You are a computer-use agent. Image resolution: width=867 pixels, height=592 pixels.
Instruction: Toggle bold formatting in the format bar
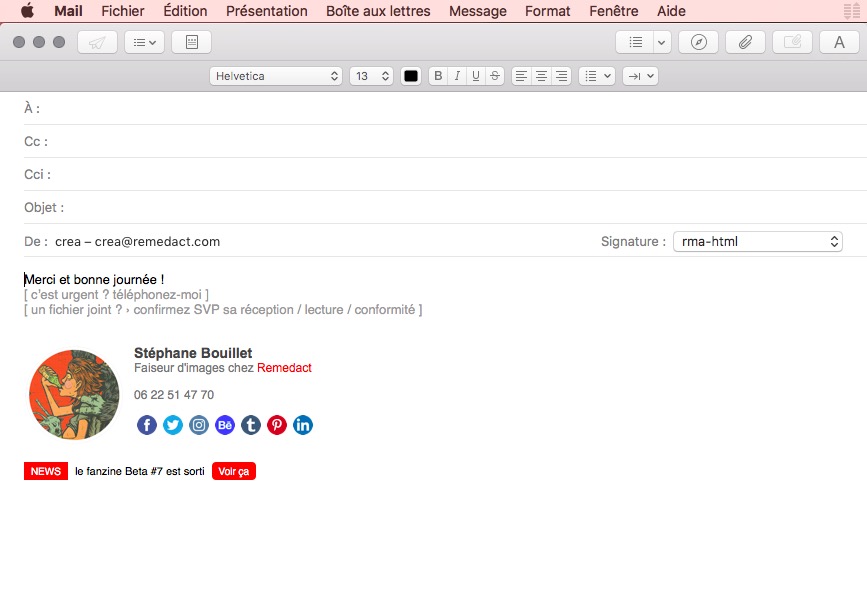pos(438,75)
